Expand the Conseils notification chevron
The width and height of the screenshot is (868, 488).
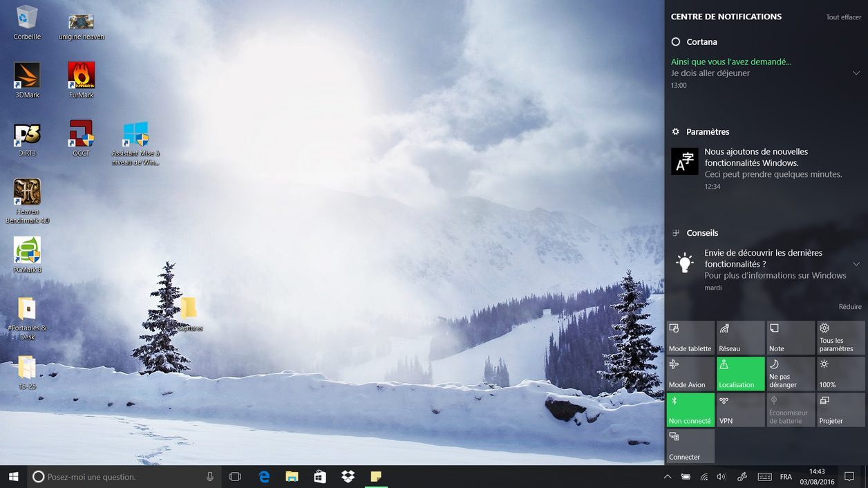[856, 264]
